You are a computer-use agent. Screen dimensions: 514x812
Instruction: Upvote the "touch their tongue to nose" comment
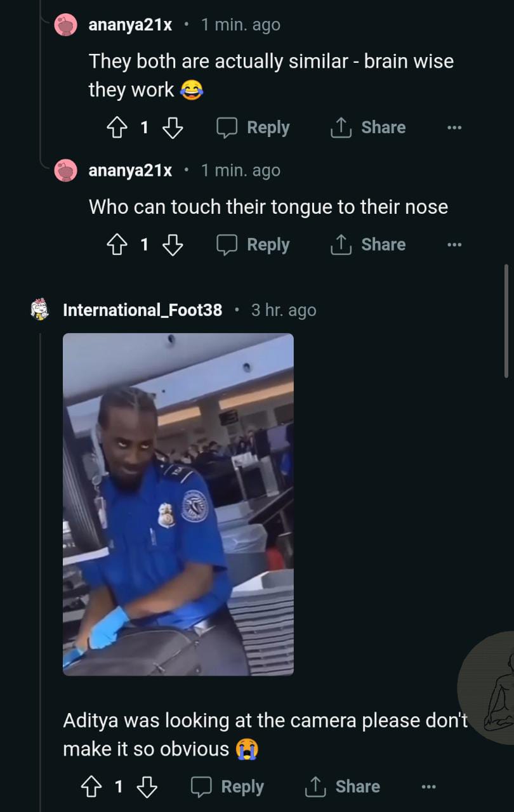pyautogui.click(x=117, y=245)
